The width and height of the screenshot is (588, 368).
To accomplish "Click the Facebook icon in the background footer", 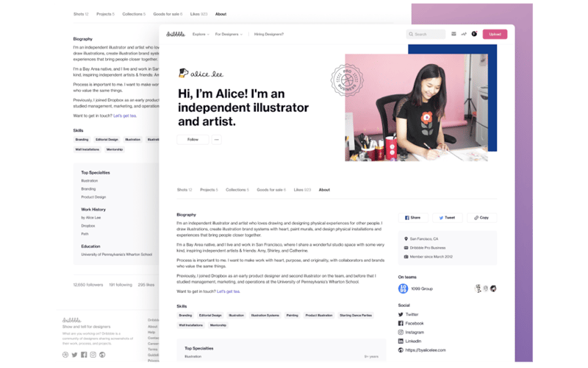I will pyautogui.click(x=84, y=355).
